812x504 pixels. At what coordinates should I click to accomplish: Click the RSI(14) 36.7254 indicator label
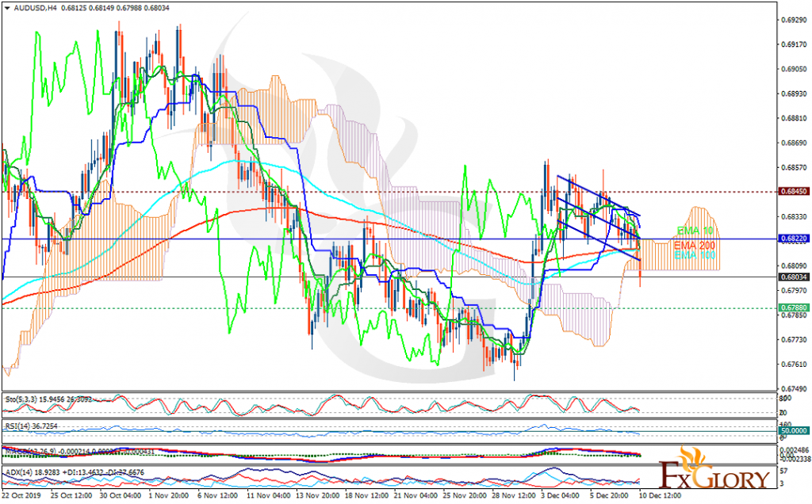[x=31, y=426]
